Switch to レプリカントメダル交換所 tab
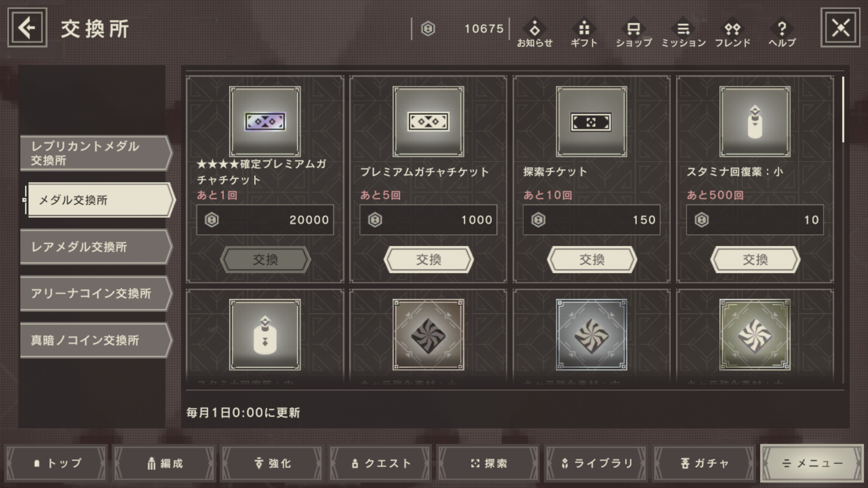 [x=96, y=153]
